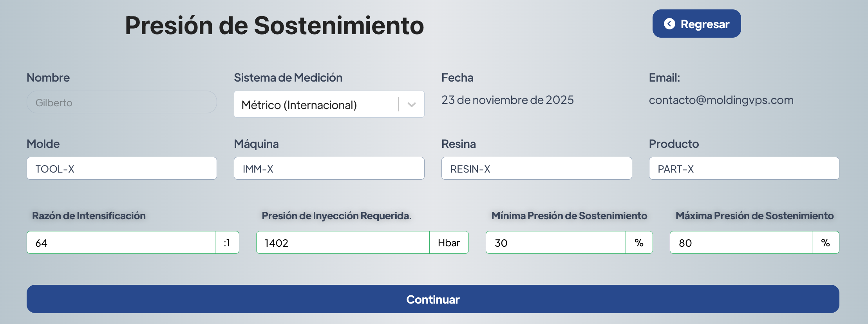Viewport: 868px width, 324px height.
Task: Click the Mínima Presión de Sostenimiento input
Action: coord(555,243)
